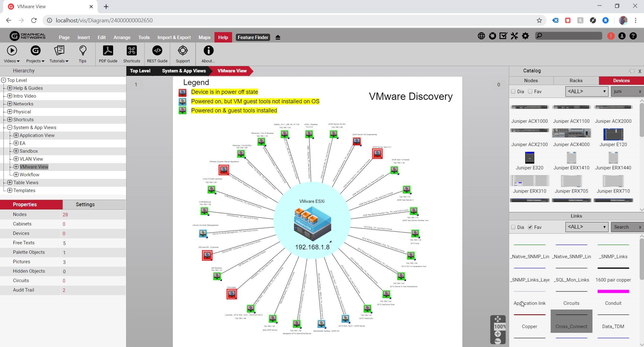The height and width of the screenshot is (347, 644).
Task: Switch to the Racks catalog tab
Action: [576, 81]
